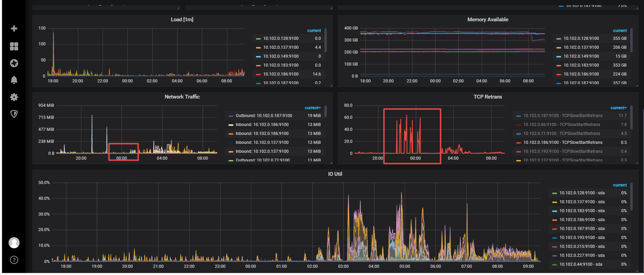Screen dimensions: 644x275
Task: Open the Help question mark icon
Action: [14, 260]
